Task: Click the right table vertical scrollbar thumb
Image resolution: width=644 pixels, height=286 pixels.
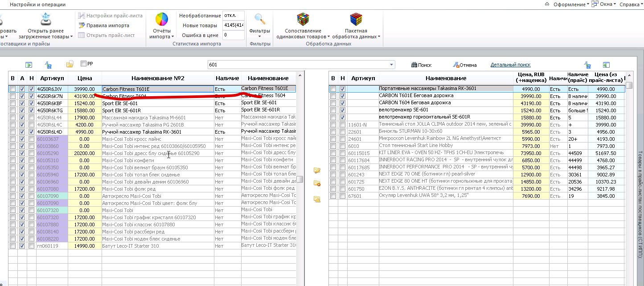Action: pyautogui.click(x=629, y=85)
